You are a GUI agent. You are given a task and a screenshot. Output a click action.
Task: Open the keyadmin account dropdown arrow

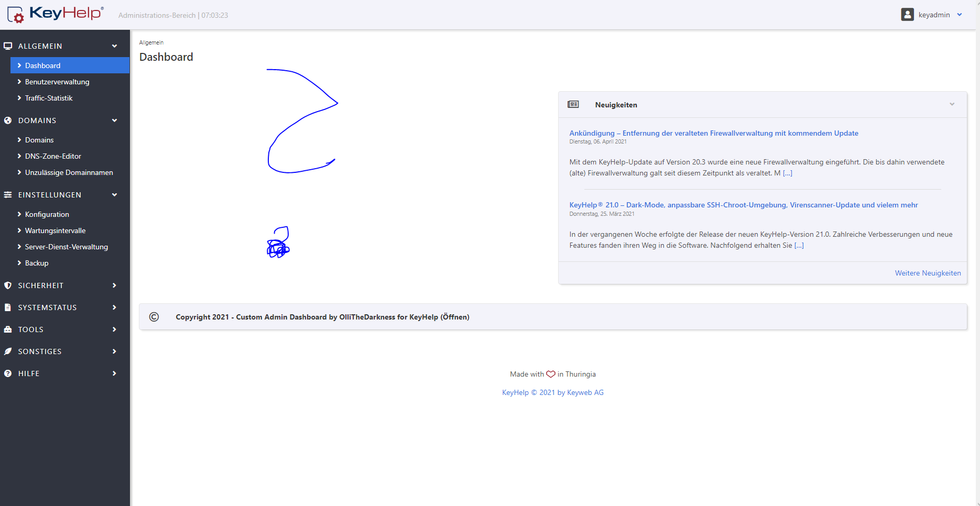click(x=960, y=15)
